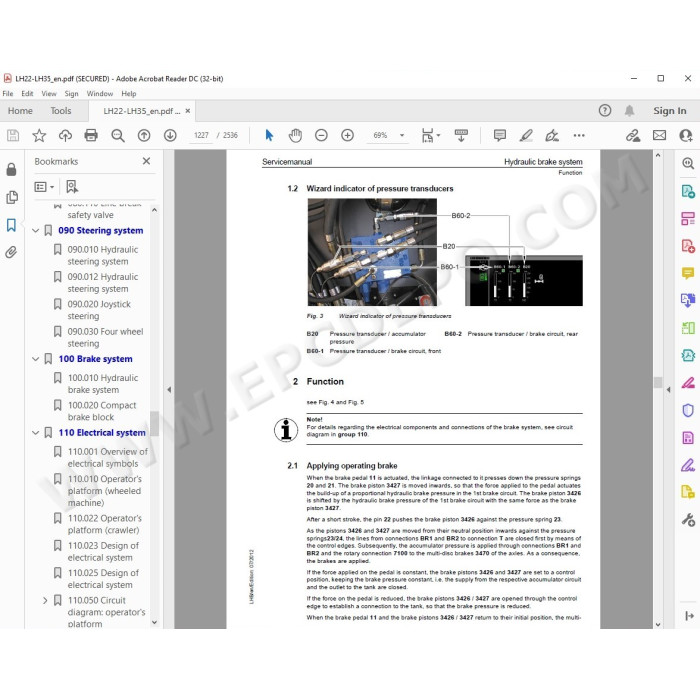
Task: Save the file using floppy disk icon
Action: click(x=13, y=135)
